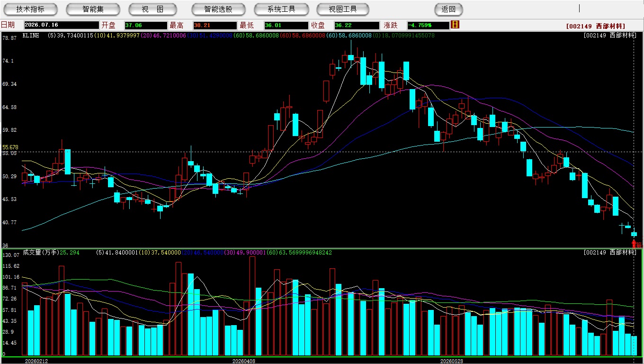Click the 78.87 price axis label
Screen dimensions: 644x364
point(9,38)
